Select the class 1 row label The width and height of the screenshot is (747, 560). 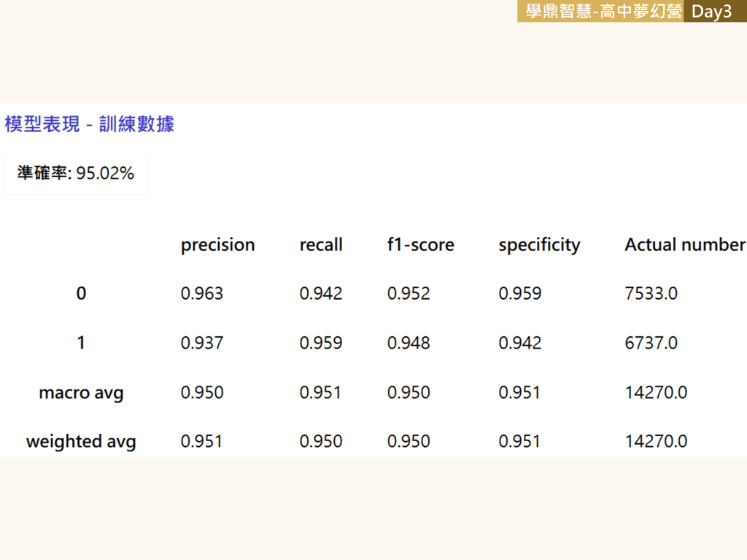(x=81, y=343)
